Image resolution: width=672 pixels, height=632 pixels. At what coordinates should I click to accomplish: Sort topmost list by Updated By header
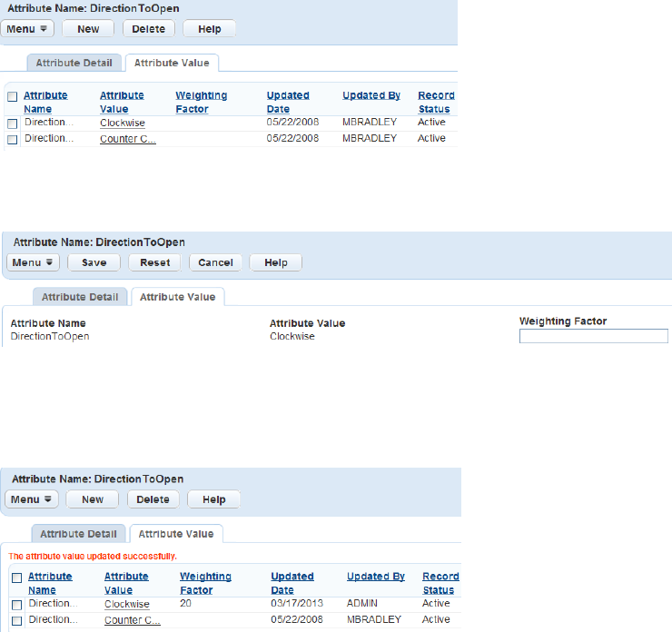point(371,95)
